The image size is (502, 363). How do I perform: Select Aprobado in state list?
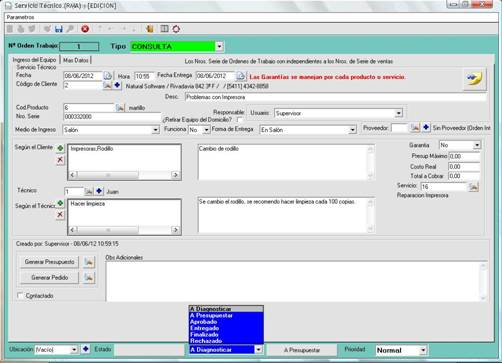(x=226, y=322)
